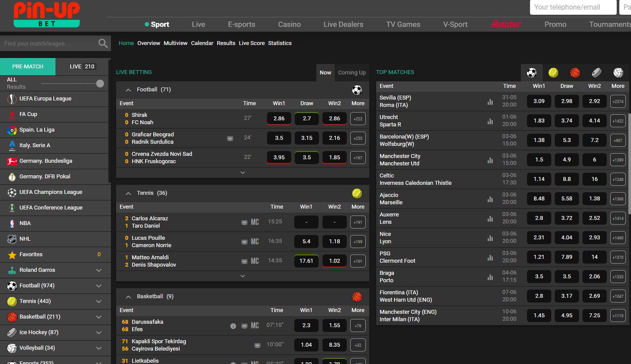The image size is (631, 364).
Task: Open Spain. La Liga in sidebar
Action: pyautogui.click(x=54, y=130)
